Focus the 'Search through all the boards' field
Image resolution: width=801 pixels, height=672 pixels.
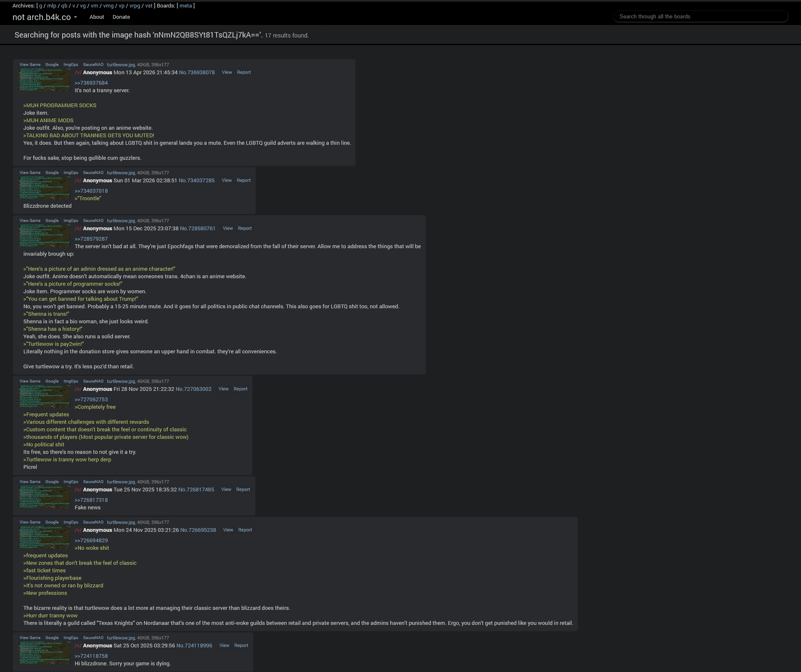[700, 17]
